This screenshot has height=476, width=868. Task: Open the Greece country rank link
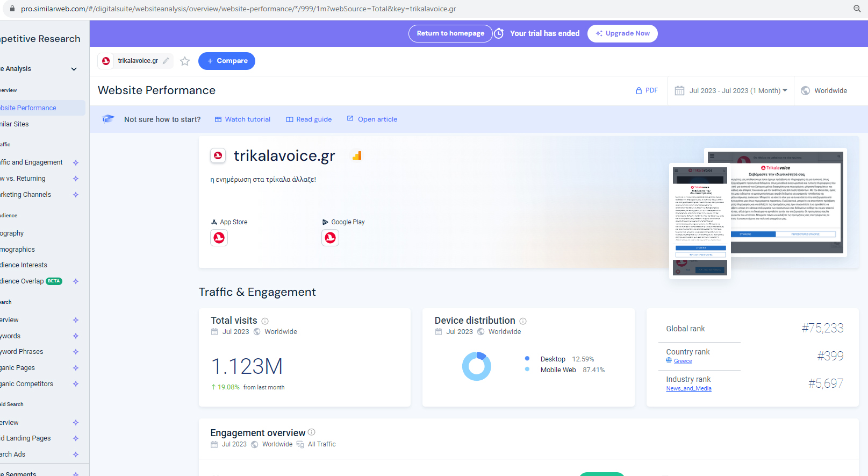683,361
